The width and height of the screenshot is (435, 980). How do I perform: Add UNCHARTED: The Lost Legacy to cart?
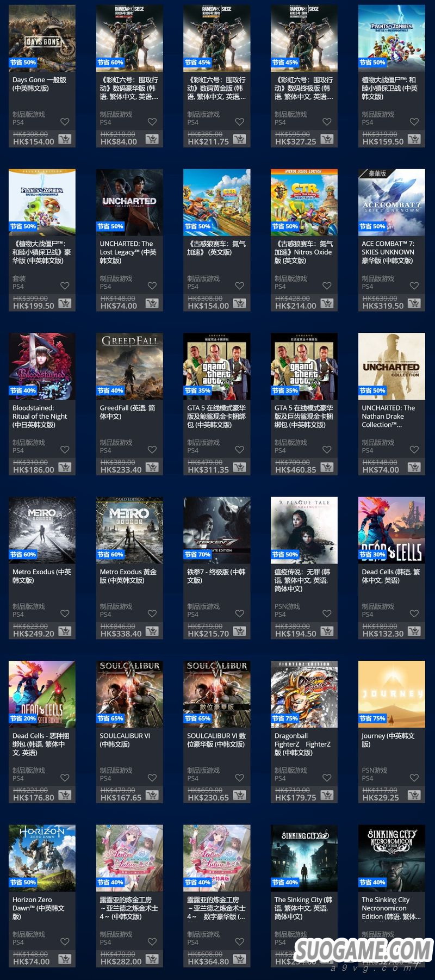click(152, 303)
